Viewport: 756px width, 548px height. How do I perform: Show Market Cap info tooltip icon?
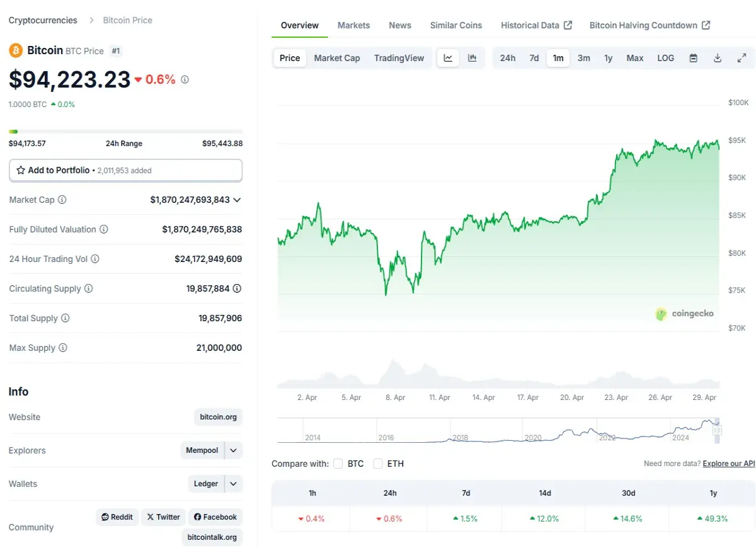(62, 200)
